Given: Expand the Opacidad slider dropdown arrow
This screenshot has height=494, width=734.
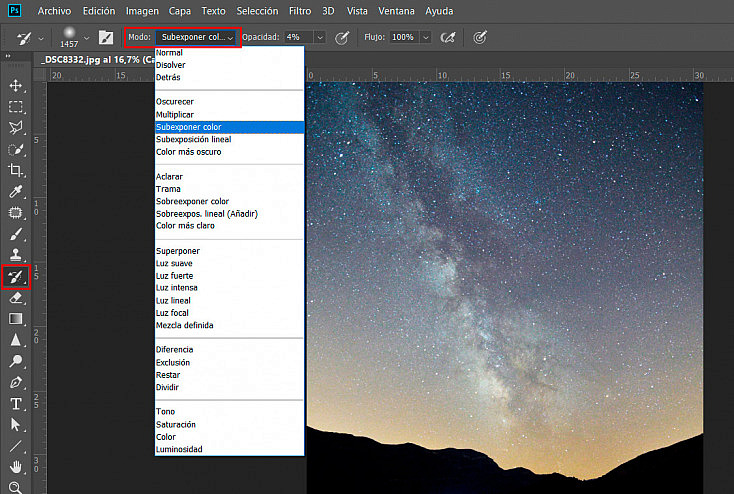Looking at the screenshot, I should point(320,37).
